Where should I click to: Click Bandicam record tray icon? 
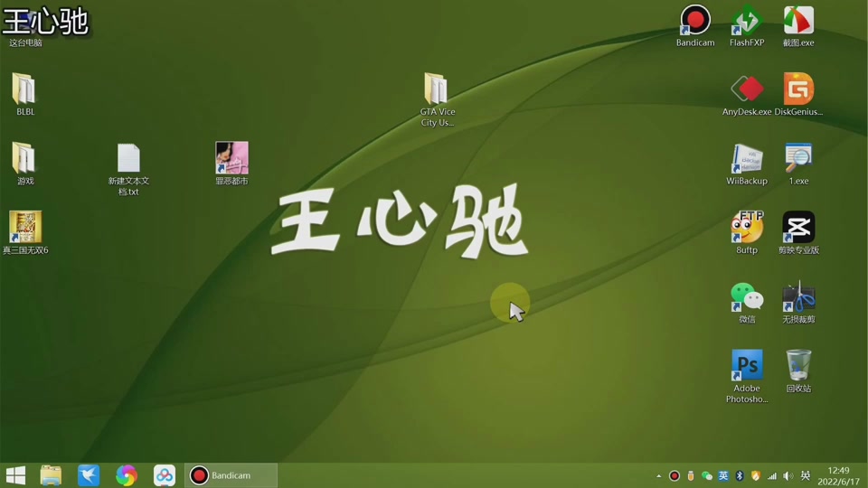coord(675,476)
